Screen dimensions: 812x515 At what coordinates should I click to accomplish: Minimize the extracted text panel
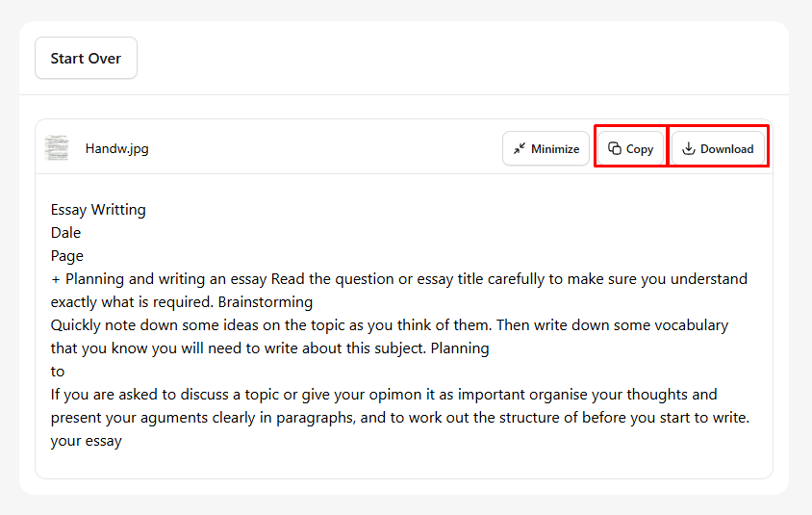point(546,148)
